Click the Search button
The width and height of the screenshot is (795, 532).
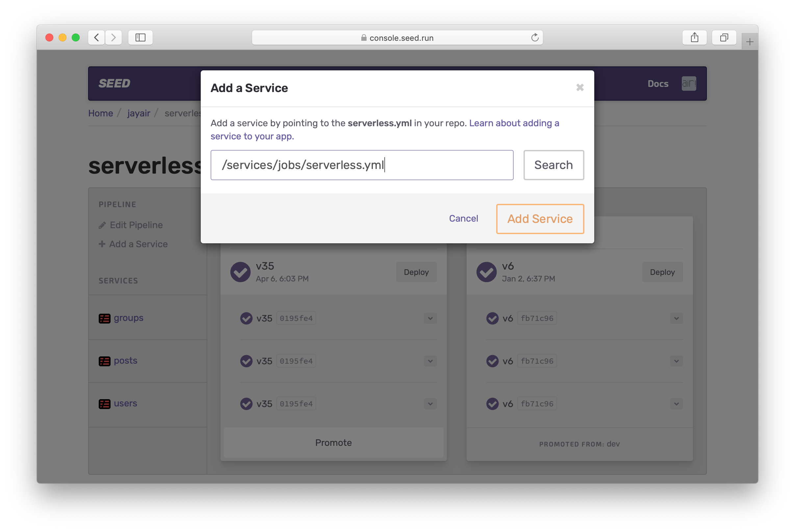(x=553, y=165)
